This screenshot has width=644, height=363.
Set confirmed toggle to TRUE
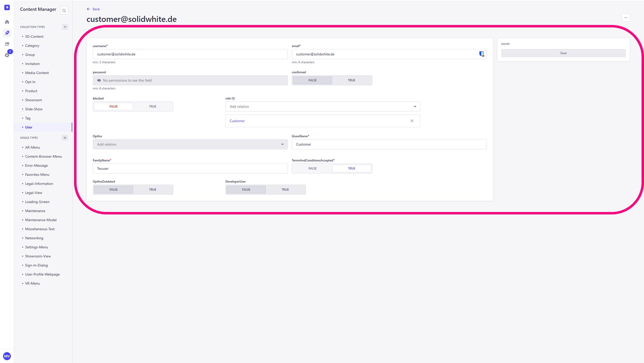(352, 80)
